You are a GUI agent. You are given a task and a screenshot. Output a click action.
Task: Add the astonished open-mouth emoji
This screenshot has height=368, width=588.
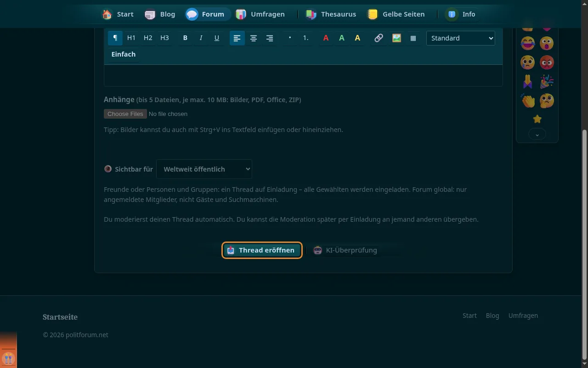(547, 43)
